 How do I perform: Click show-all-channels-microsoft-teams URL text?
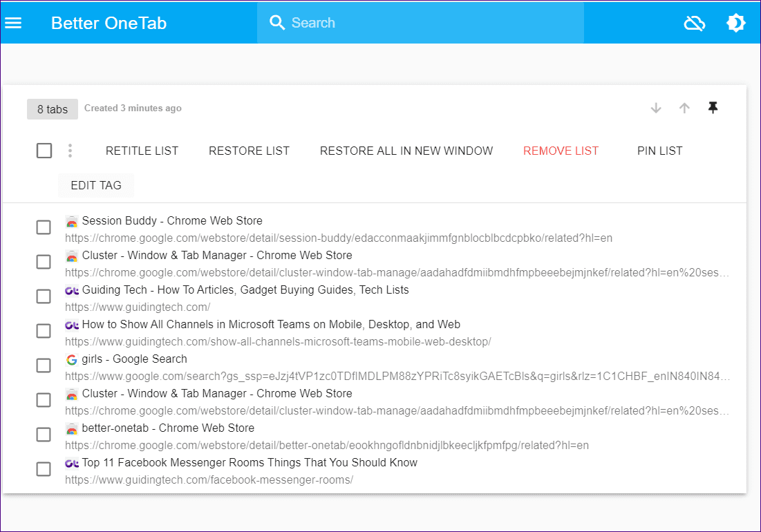pos(278,342)
